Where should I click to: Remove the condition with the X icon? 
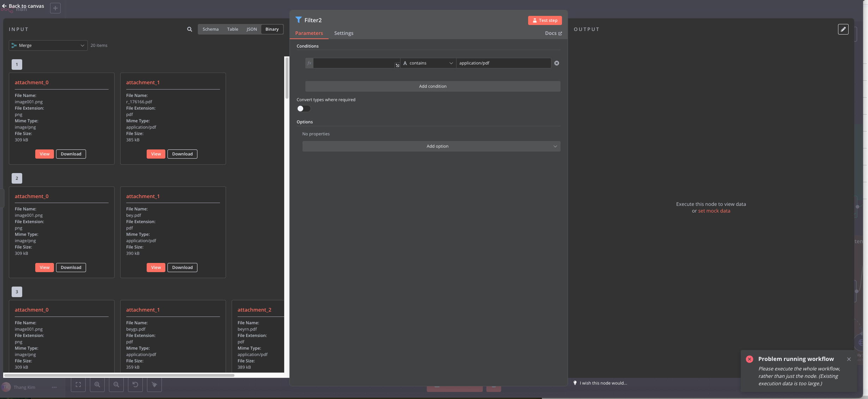coord(557,63)
